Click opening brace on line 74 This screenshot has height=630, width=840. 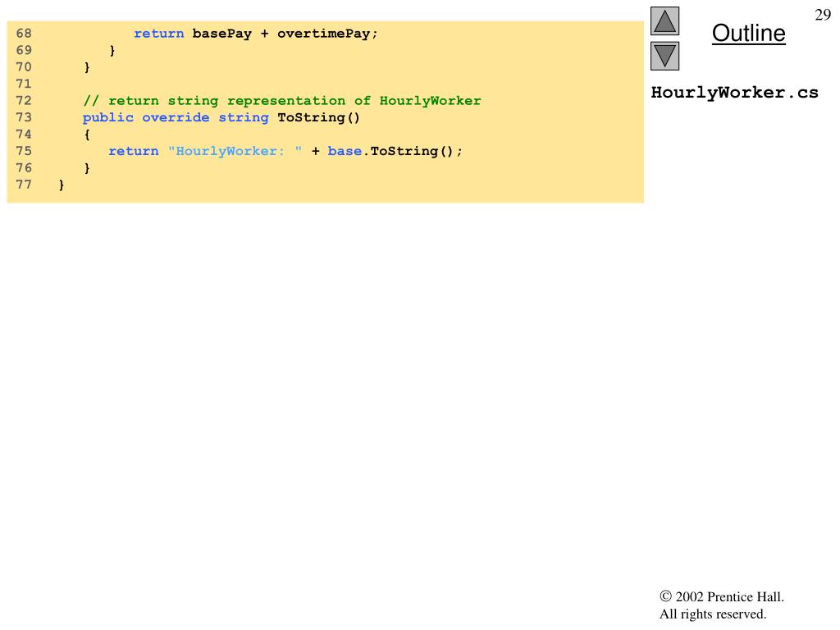[x=87, y=135]
